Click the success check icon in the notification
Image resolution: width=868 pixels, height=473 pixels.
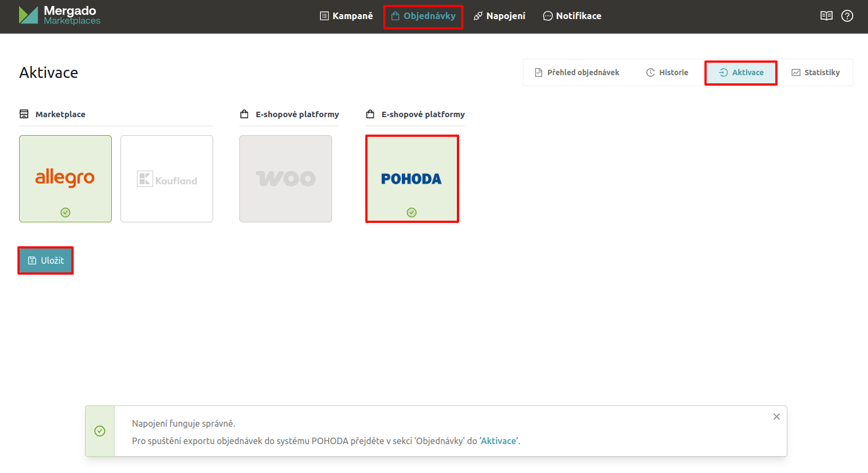point(100,431)
